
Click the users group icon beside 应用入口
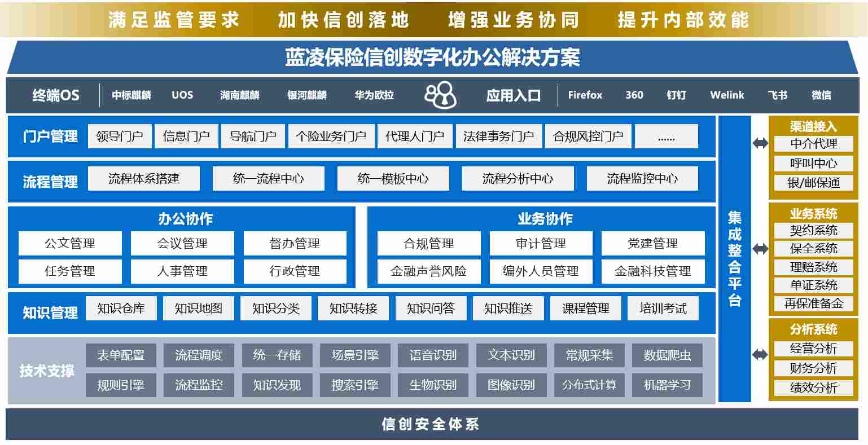coord(440,95)
